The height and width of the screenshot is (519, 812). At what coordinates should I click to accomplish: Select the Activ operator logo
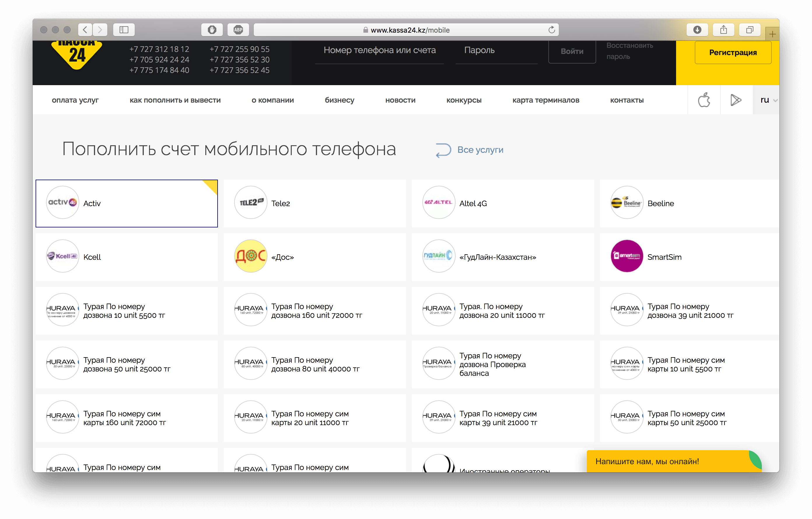point(63,203)
